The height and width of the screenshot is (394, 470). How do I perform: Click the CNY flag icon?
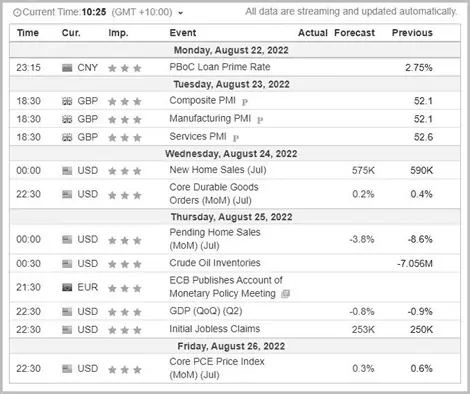pyautogui.click(x=67, y=68)
